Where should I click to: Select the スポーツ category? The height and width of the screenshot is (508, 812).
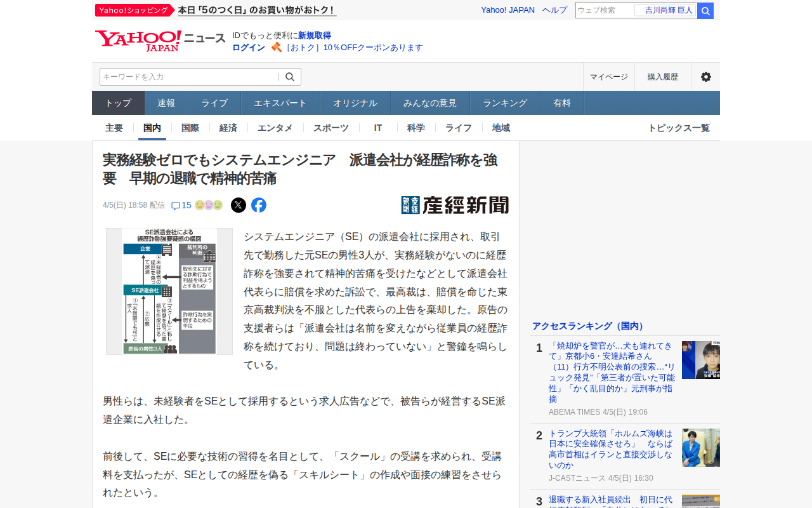(x=331, y=128)
